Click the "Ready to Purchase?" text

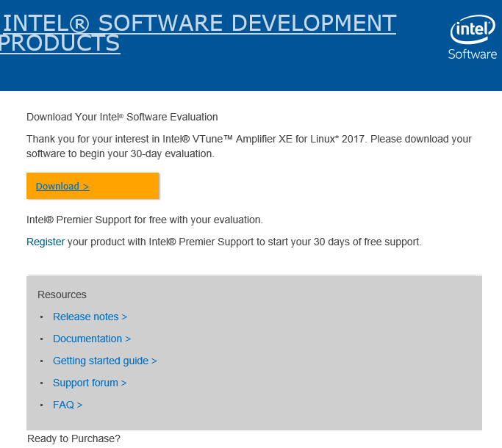(x=73, y=438)
